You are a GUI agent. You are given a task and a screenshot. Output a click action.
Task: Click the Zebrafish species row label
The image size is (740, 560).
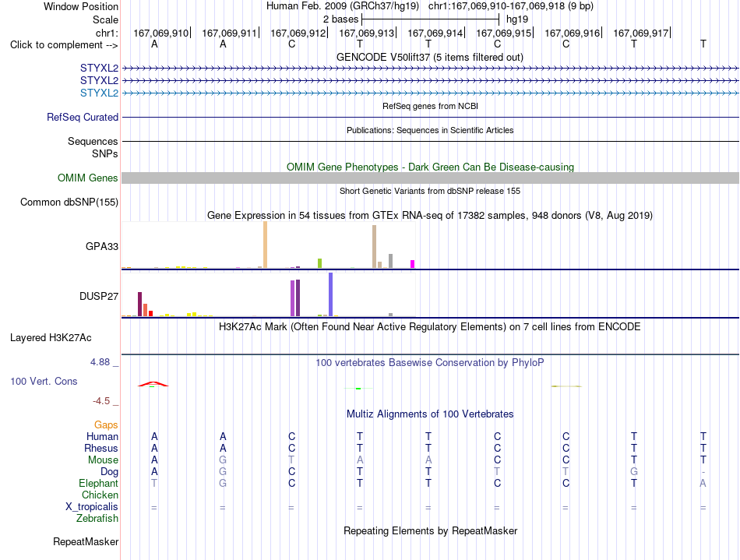[x=97, y=518]
